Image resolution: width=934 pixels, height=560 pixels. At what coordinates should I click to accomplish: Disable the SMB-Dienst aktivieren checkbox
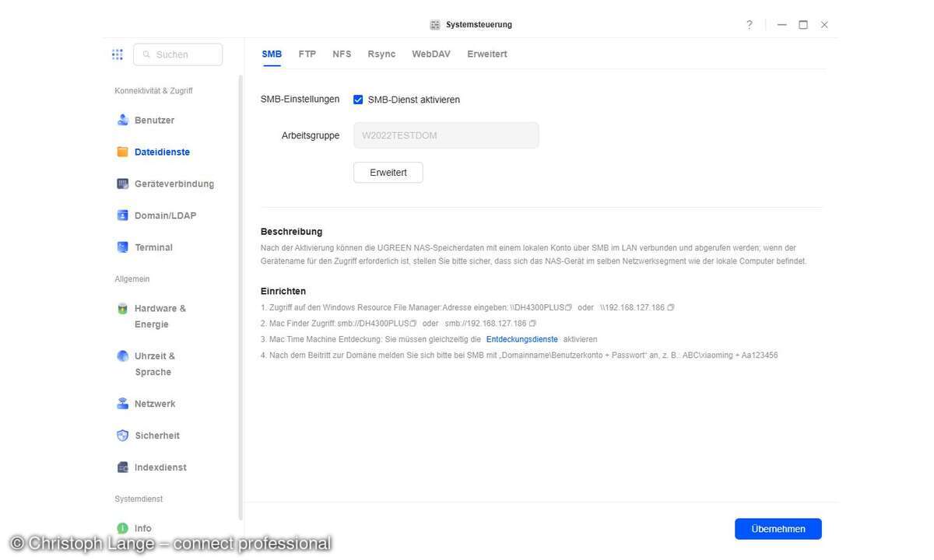[358, 100]
